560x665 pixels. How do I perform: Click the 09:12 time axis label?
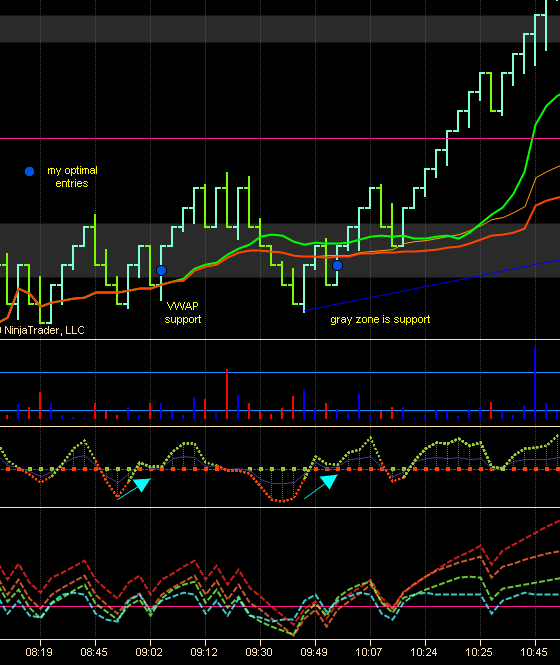(x=204, y=652)
